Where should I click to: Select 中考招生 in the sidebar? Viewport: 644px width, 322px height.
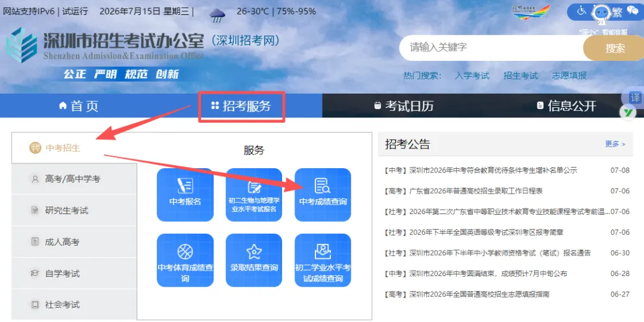pos(74,148)
